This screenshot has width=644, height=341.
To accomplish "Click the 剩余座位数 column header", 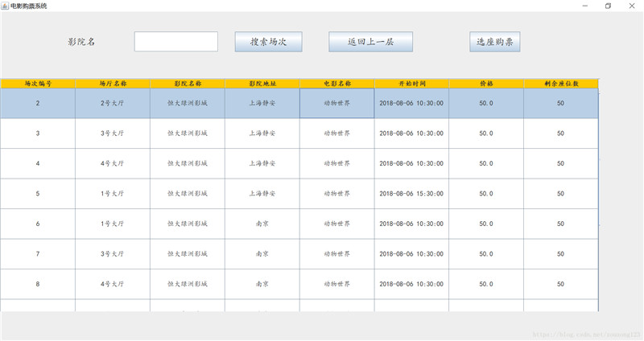I will (x=561, y=84).
